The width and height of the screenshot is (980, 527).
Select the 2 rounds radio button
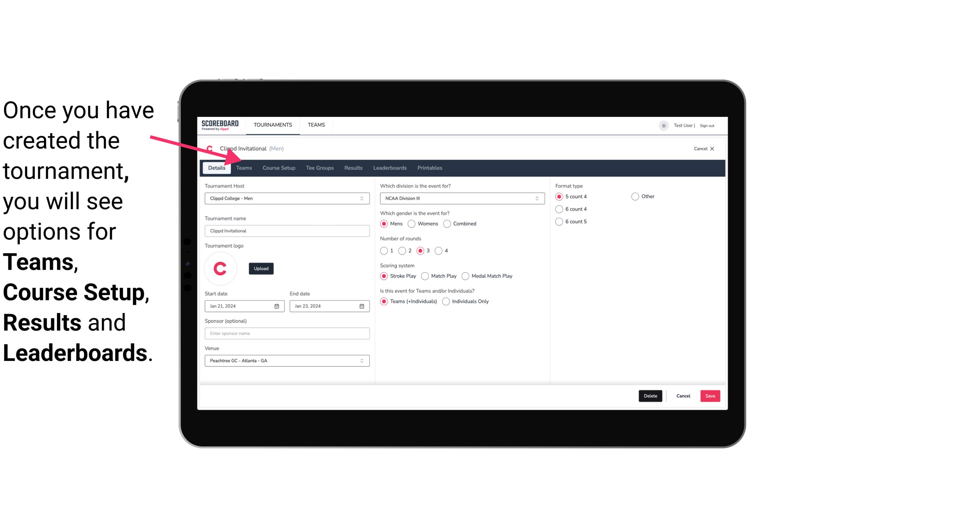coord(403,251)
